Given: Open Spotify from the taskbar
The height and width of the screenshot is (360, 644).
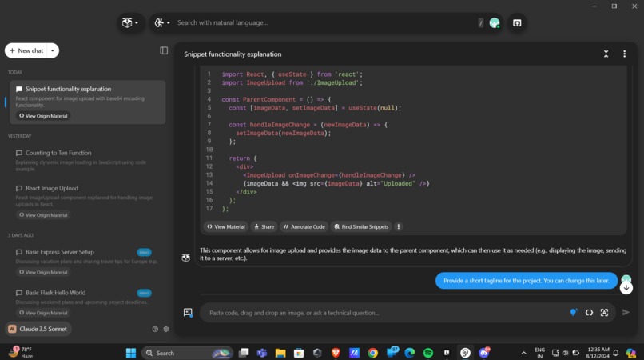Looking at the screenshot, I should [x=428, y=353].
